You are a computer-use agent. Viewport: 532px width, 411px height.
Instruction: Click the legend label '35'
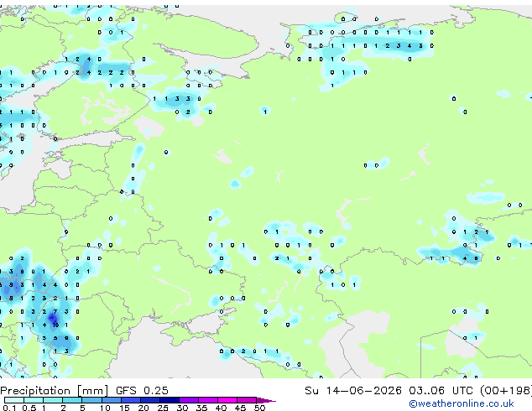coord(201,408)
